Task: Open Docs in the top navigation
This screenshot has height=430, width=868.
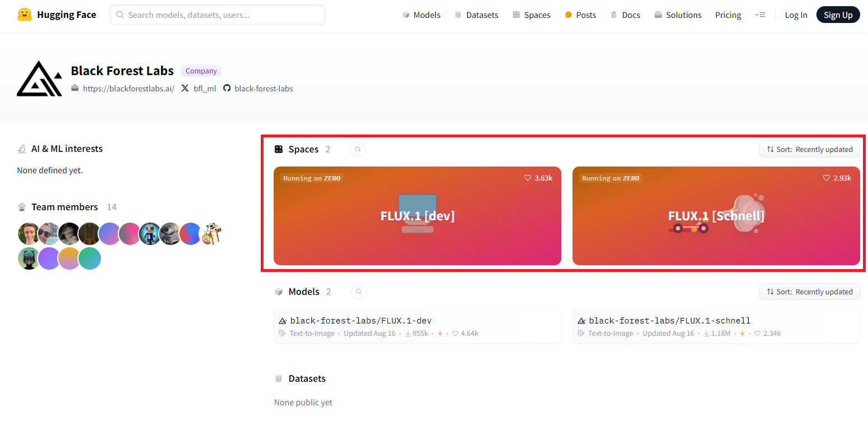Action: (625, 15)
